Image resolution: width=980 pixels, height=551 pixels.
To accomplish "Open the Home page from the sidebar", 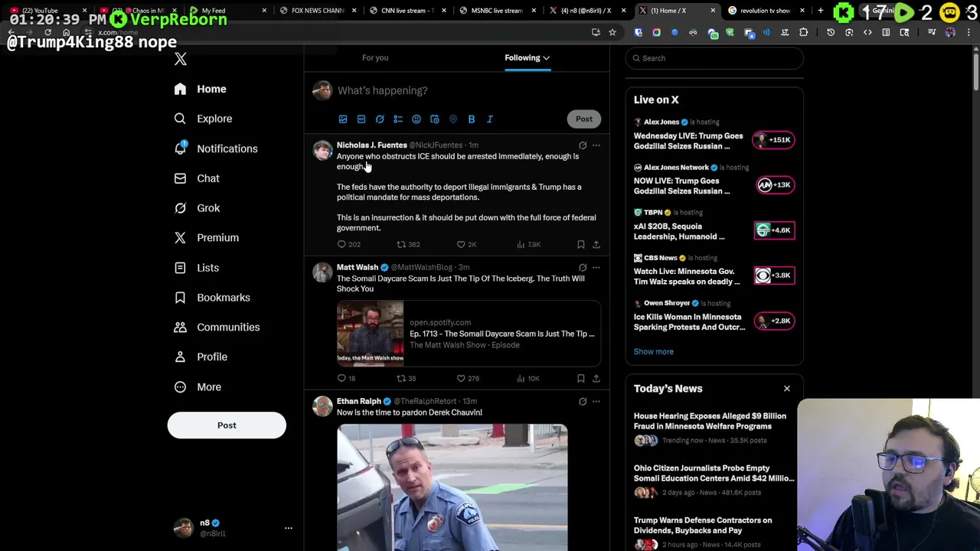I will coord(200,89).
